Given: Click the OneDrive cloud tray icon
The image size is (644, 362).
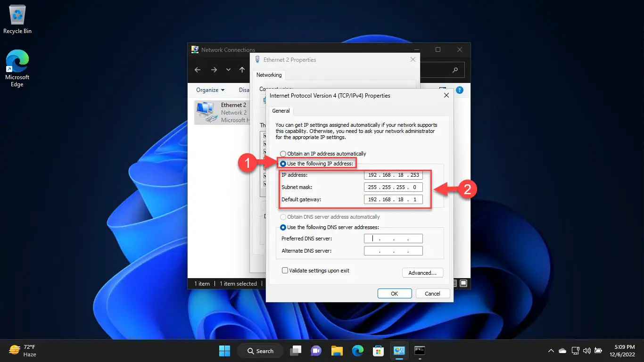Looking at the screenshot, I should pos(562,351).
